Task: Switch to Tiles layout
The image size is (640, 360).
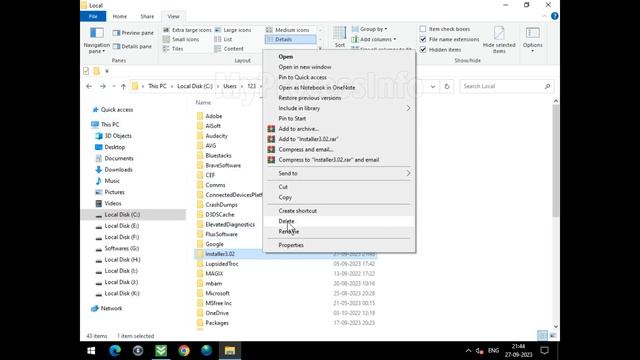Action: (173, 49)
